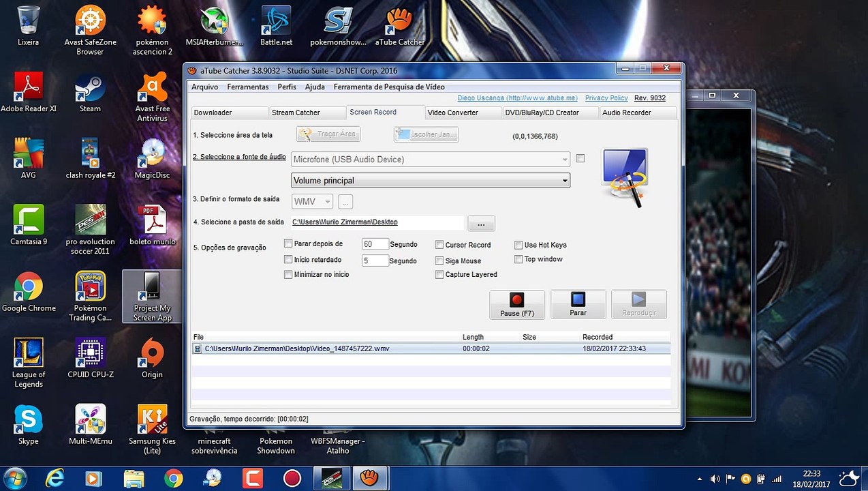Switch to DVD/BluRay/CD Creator tab
The image size is (868, 491).
[551, 113]
